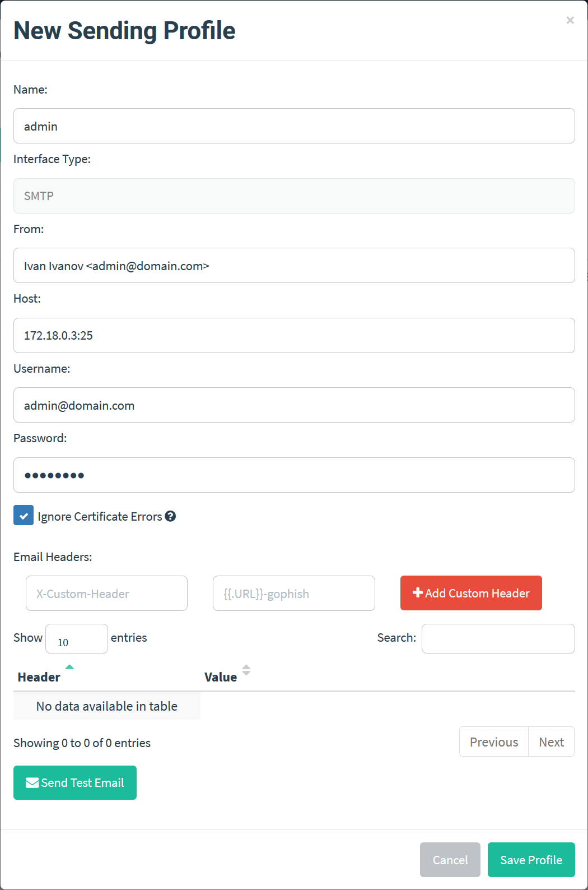Go to the Next table page
588x890 pixels.
[551, 741]
